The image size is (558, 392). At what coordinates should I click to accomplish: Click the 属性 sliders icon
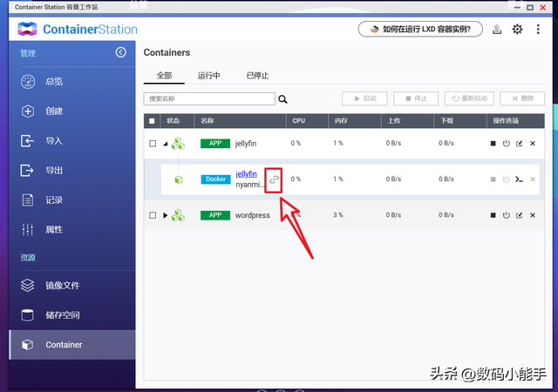pos(27,229)
